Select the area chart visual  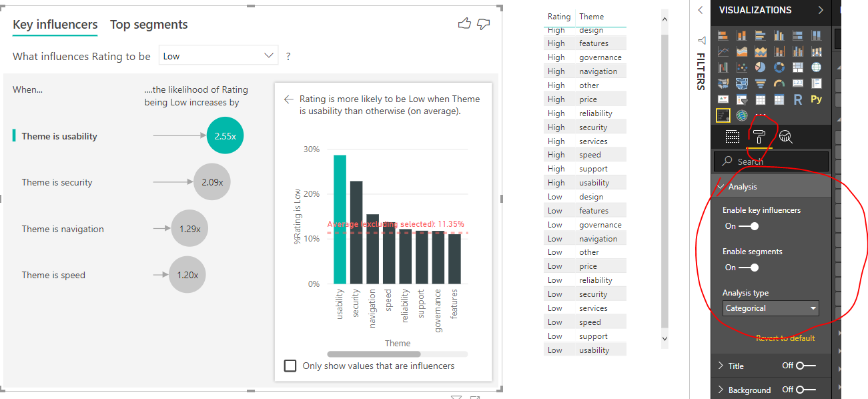[742, 51]
